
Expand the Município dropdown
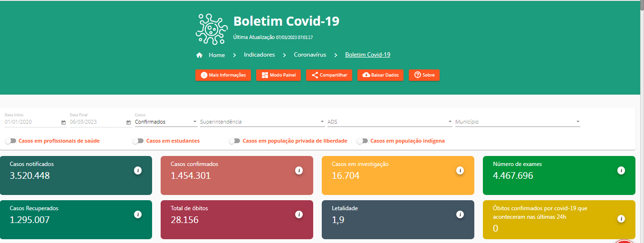pyautogui.click(x=518, y=122)
